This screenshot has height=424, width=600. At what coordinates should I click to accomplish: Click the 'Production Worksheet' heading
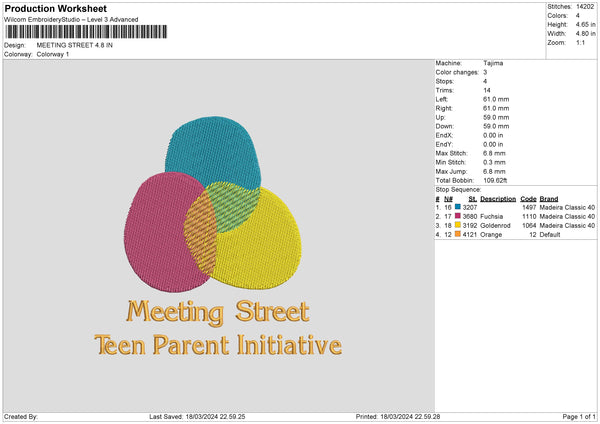point(55,8)
